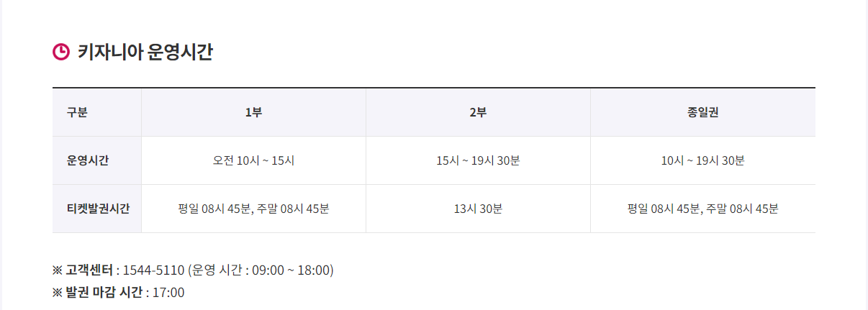Click the 종일권 column header
Viewport: 868px width, 310px height.
(x=703, y=112)
